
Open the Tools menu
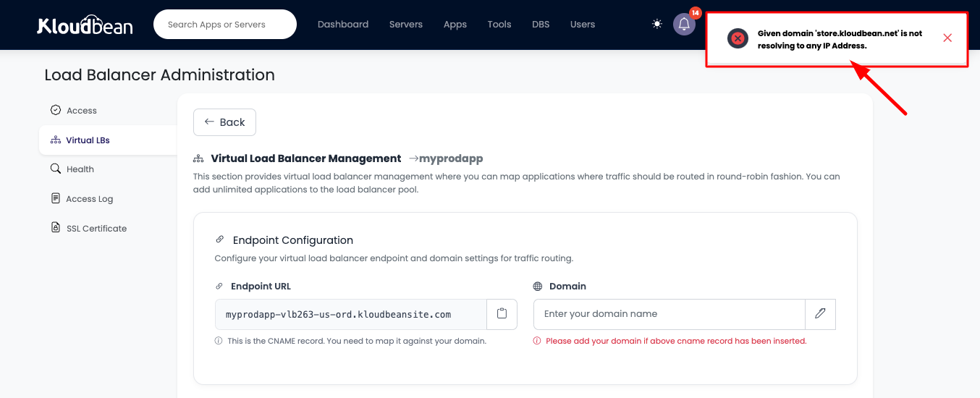tap(499, 24)
